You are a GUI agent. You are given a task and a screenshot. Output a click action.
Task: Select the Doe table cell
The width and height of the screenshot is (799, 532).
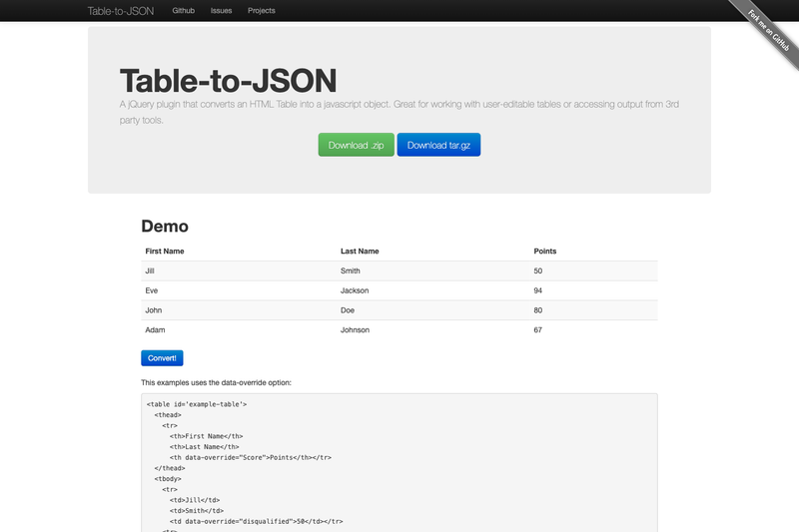tap(348, 310)
